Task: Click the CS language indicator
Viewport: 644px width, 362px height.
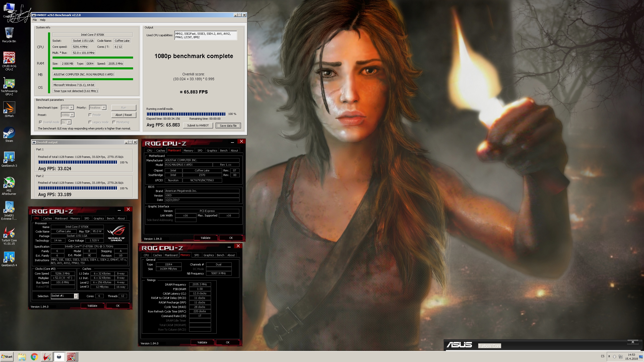Action: tap(602, 356)
